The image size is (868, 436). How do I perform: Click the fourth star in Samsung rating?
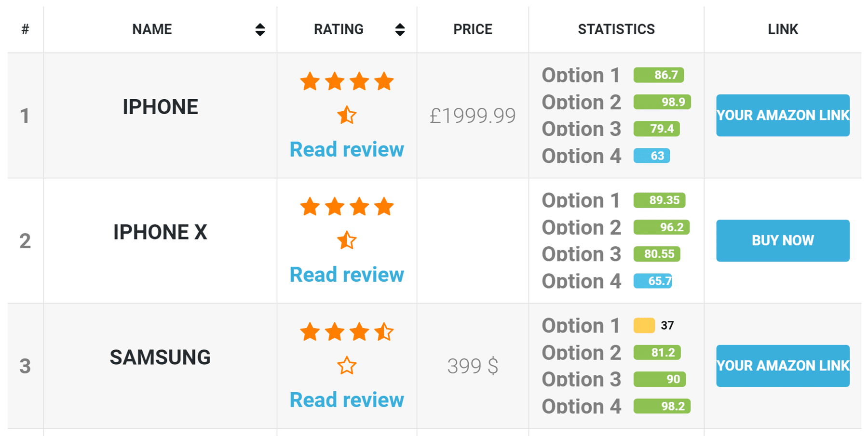click(384, 332)
